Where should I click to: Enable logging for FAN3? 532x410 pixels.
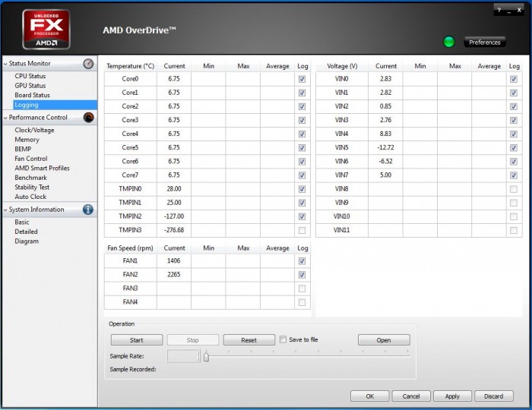click(x=302, y=289)
